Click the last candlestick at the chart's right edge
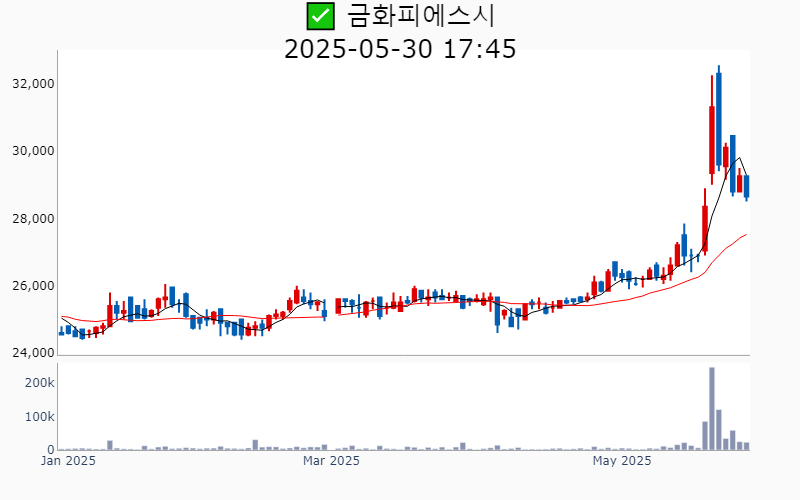This screenshot has width=800, height=500. pos(746,187)
